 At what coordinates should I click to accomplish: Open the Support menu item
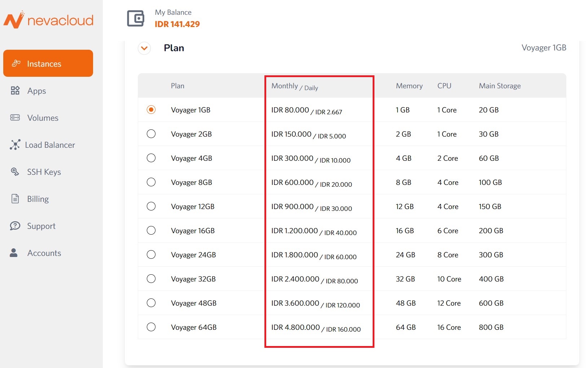[x=41, y=226]
